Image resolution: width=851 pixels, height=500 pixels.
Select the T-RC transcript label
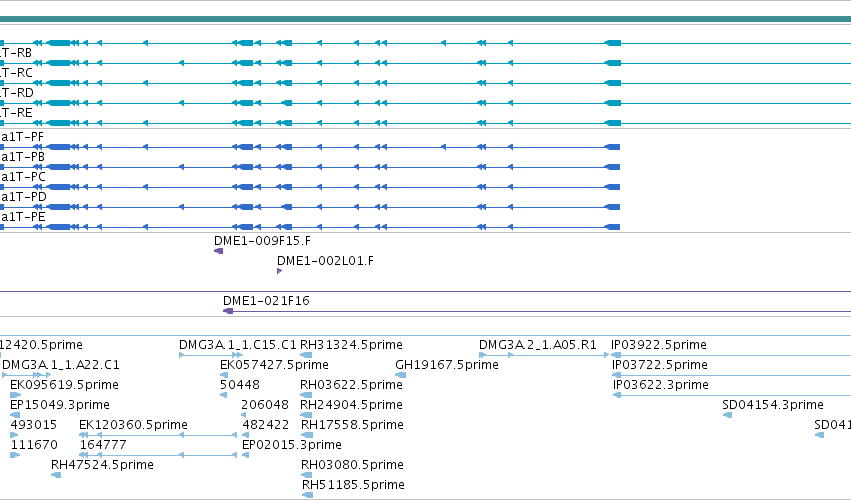tap(16, 73)
